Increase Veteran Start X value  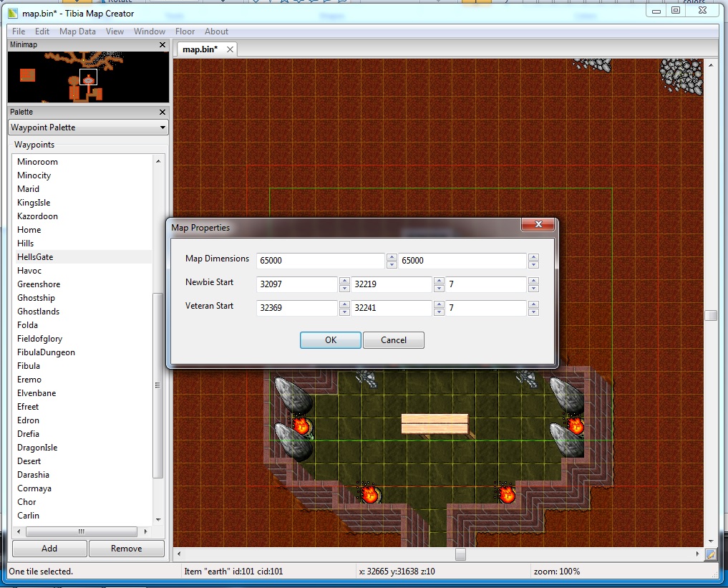[x=344, y=304]
